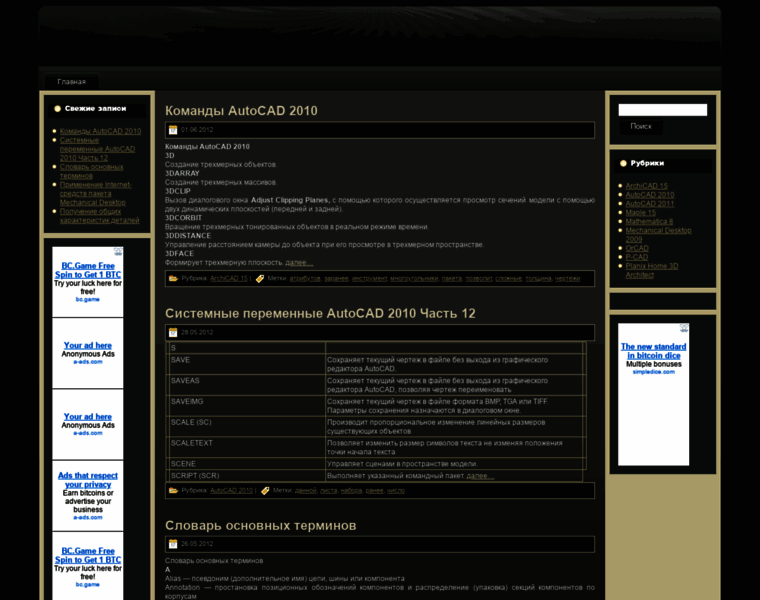760x600 pixels.
Task: Open tag инструмент
Action: pyautogui.click(x=369, y=278)
